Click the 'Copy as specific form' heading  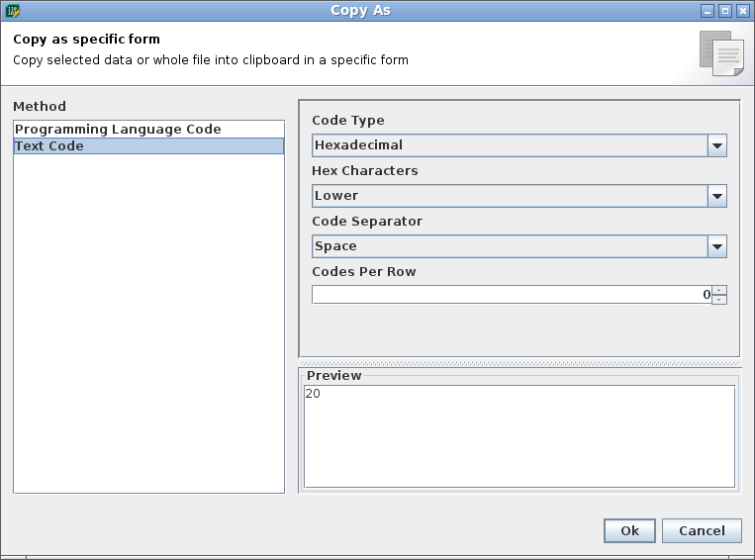pyautogui.click(x=87, y=39)
